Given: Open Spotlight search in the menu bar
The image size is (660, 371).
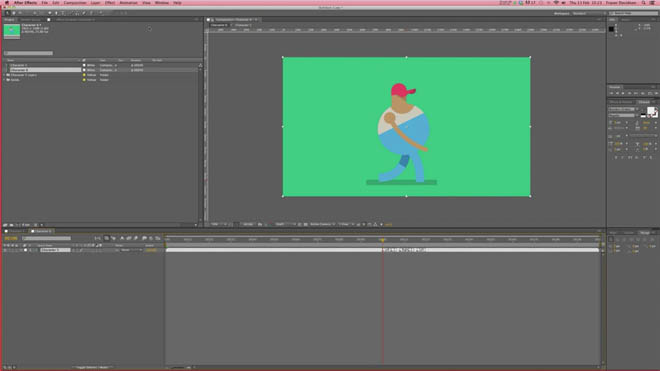Looking at the screenshot, I should [643, 3].
